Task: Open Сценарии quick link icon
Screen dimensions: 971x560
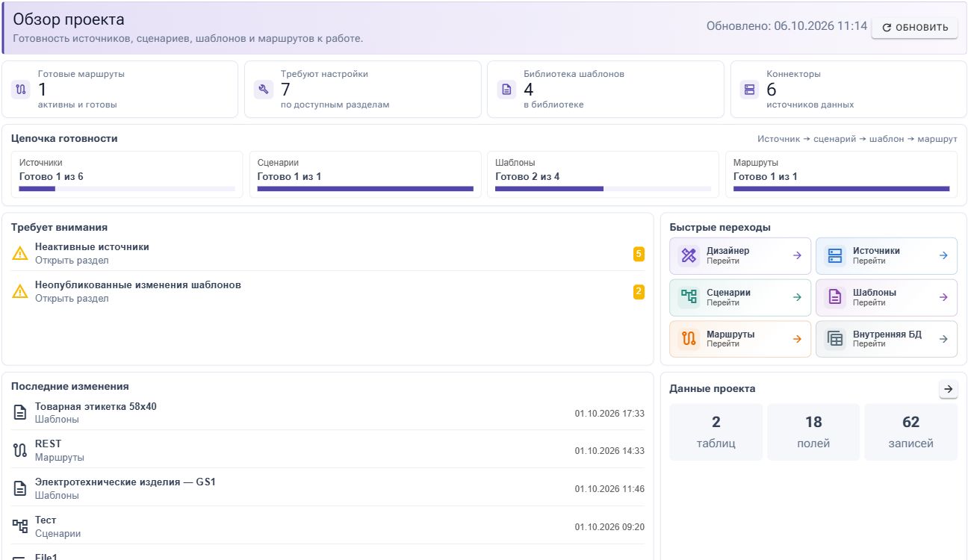Action: coord(689,297)
